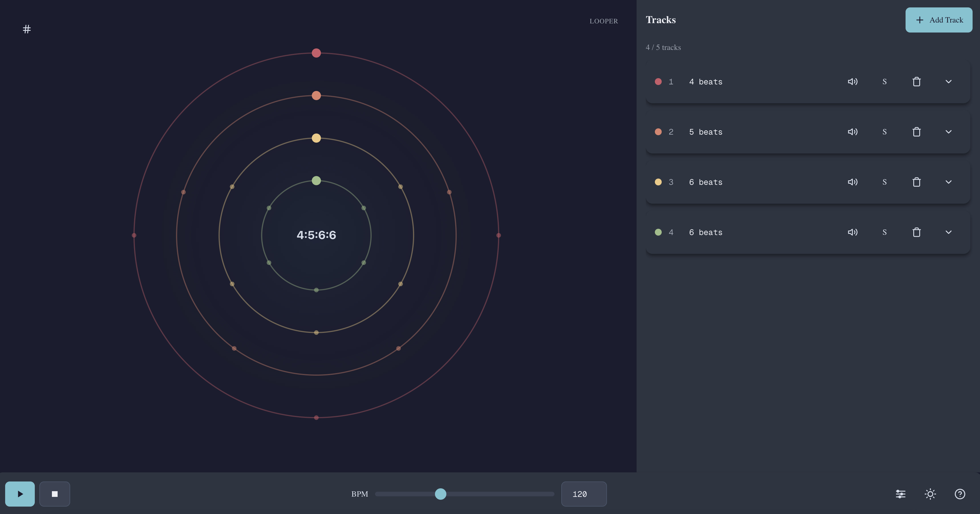Viewport: 980px width, 514px height.
Task: Delete track 3 with trash icon
Action: [916, 182]
